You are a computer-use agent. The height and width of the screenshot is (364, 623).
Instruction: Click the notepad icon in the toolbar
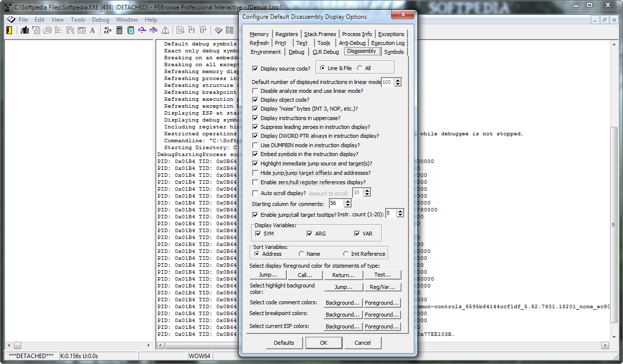pos(131,30)
